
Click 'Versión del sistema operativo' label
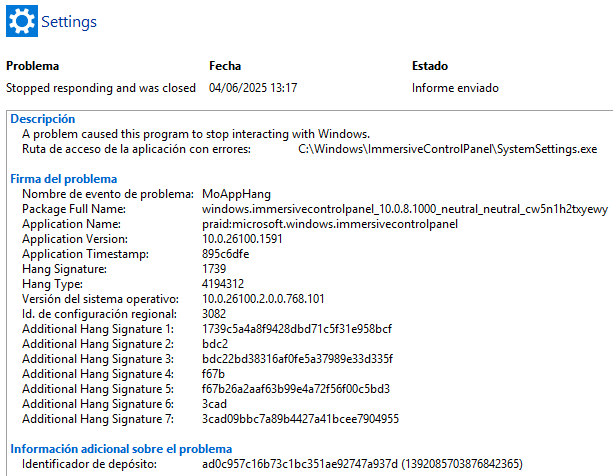click(x=100, y=299)
